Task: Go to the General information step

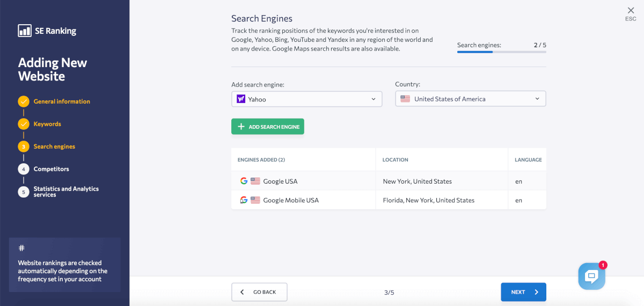Action: tap(62, 101)
